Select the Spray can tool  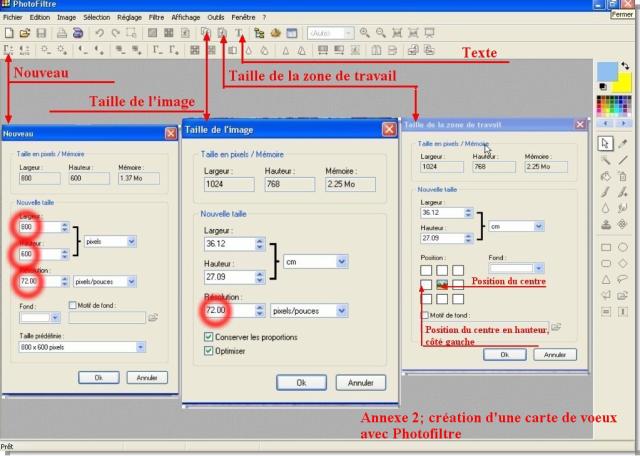(x=623, y=176)
